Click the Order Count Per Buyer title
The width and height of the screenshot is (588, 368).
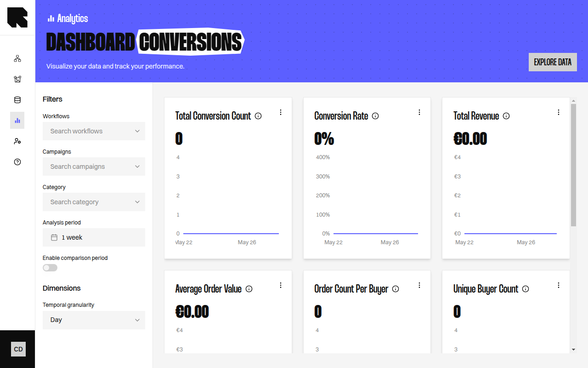(x=351, y=289)
